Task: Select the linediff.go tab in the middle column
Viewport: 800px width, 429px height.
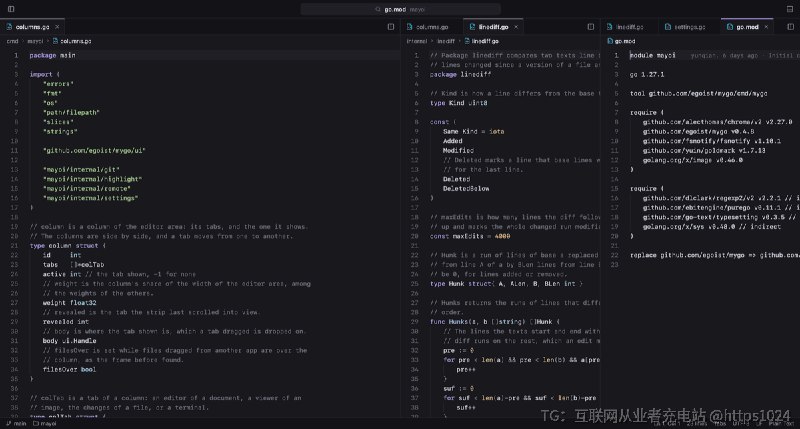Action: point(493,27)
